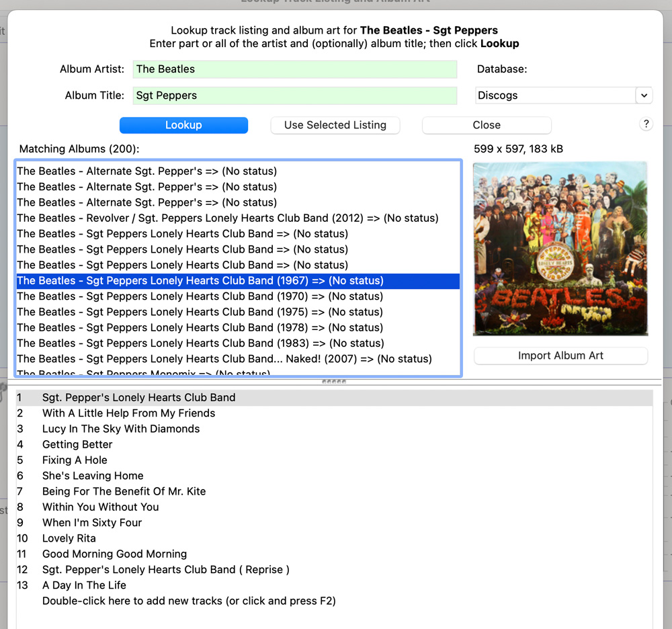Select the Naked! (2007) album listing

224,359
